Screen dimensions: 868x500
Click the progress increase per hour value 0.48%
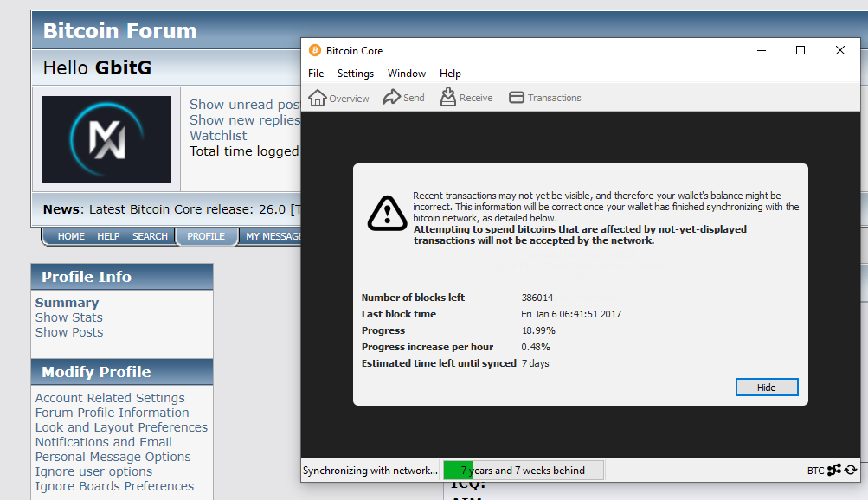[536, 348]
